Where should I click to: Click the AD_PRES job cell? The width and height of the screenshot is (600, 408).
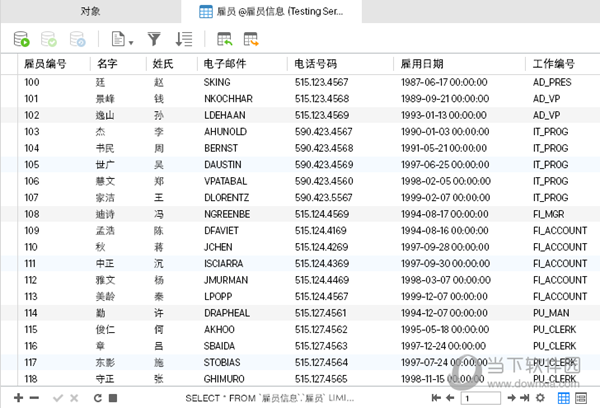point(552,82)
